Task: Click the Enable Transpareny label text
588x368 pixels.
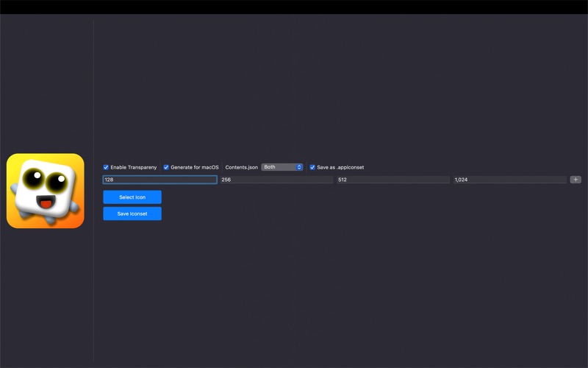Action: pyautogui.click(x=133, y=167)
